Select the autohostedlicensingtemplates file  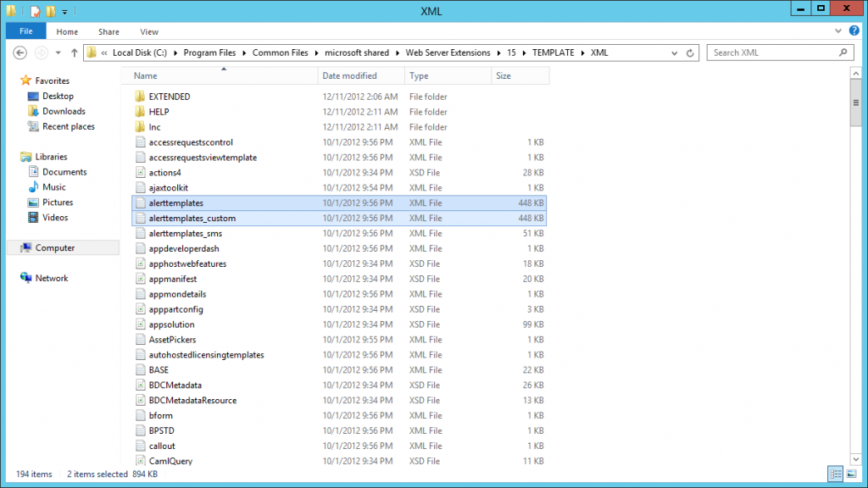(339, 355)
